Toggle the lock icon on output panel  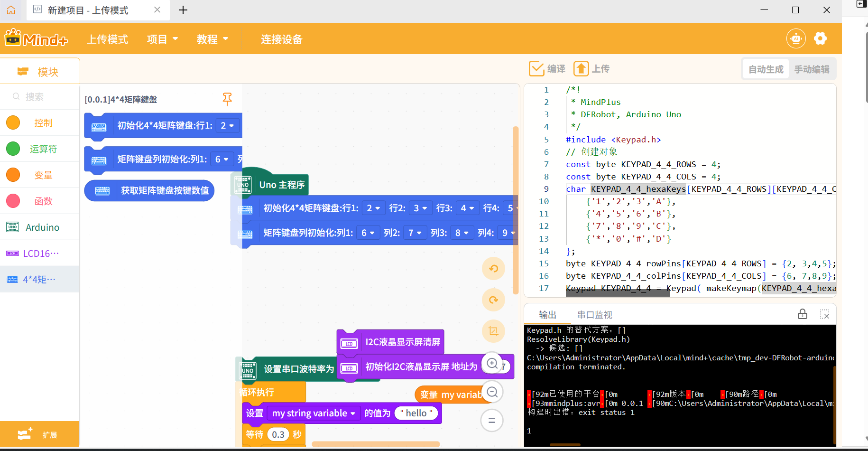tap(802, 314)
